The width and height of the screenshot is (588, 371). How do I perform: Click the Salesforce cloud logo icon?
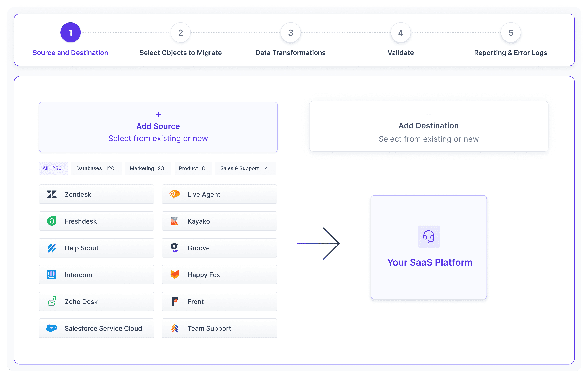(x=52, y=328)
